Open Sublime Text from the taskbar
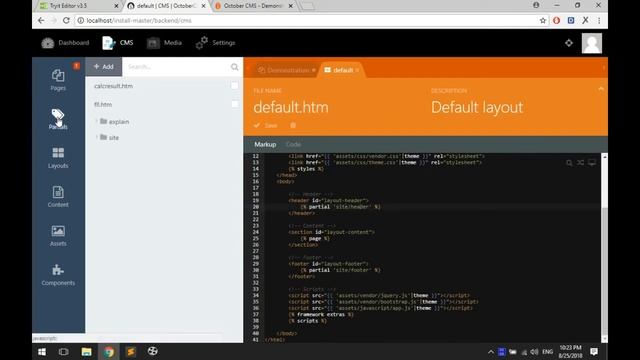The image size is (640, 360). click(x=131, y=352)
